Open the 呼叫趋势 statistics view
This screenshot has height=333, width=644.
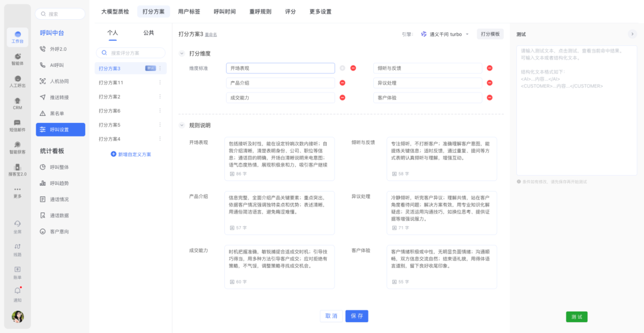(59, 183)
